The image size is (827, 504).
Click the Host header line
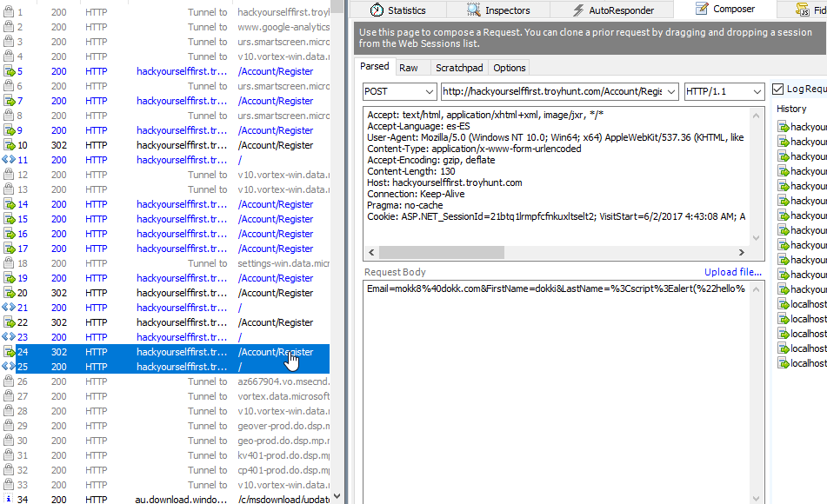click(x=444, y=182)
